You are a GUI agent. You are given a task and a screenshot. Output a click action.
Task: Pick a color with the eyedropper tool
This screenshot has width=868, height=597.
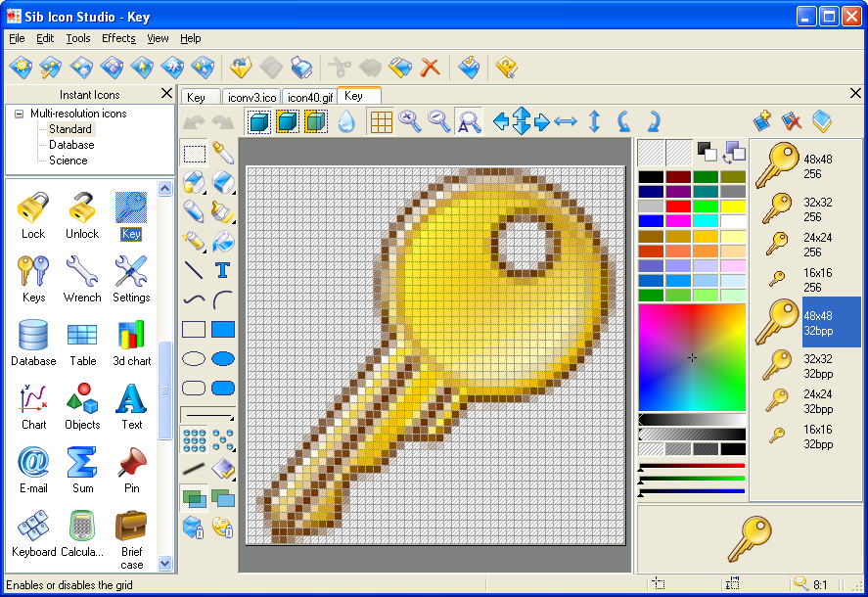tap(223, 154)
